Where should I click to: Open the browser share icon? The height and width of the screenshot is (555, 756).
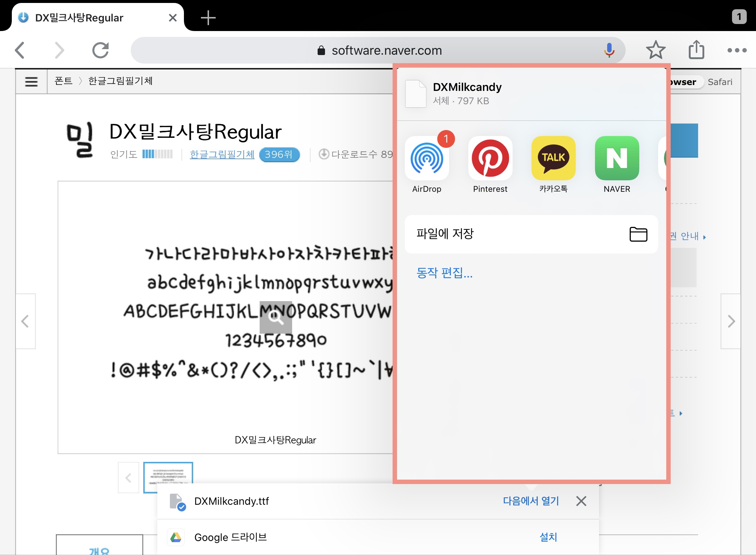[x=696, y=50]
